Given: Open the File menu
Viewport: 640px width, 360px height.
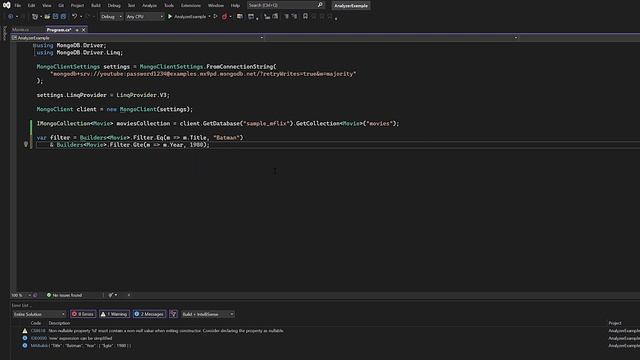Looking at the screenshot, I should point(18,5).
